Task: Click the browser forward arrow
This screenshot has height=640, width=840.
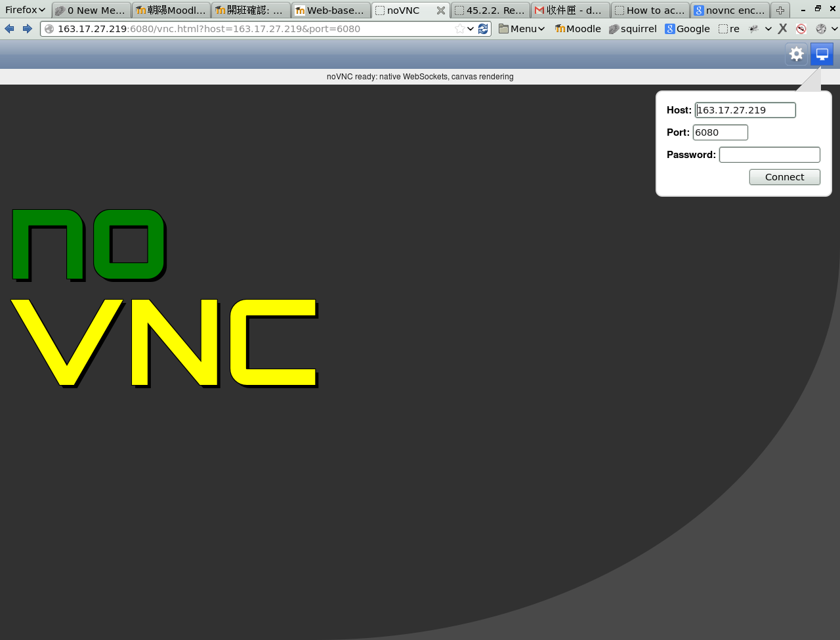Action: coord(27,29)
